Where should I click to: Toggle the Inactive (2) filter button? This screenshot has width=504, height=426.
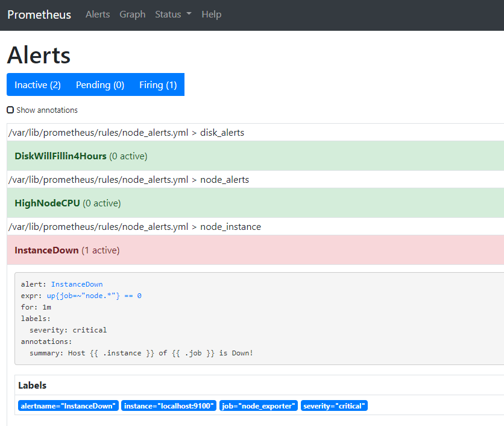(37, 84)
